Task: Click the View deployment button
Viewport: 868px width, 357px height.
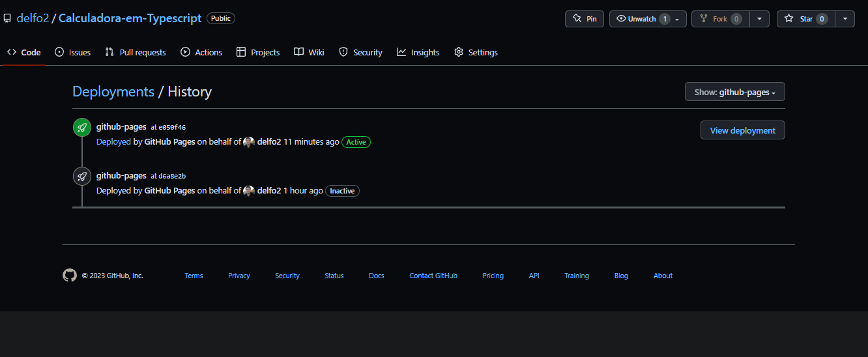Action: click(742, 130)
